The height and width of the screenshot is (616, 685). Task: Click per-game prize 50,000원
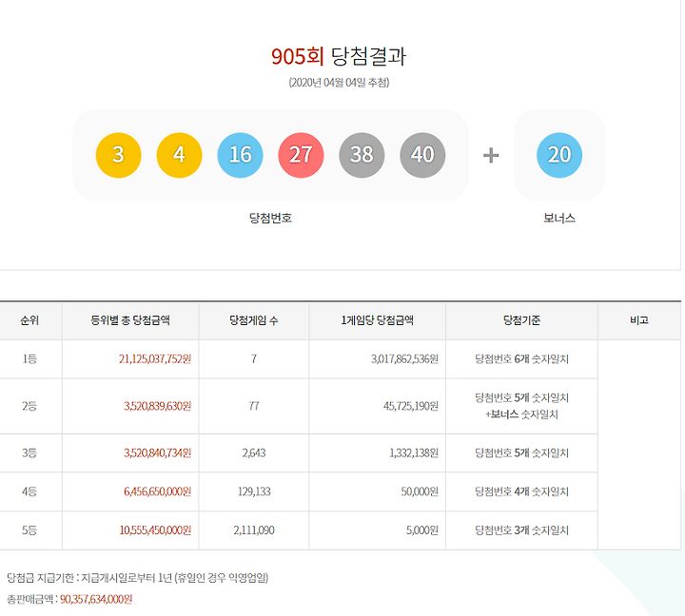pyautogui.click(x=420, y=491)
